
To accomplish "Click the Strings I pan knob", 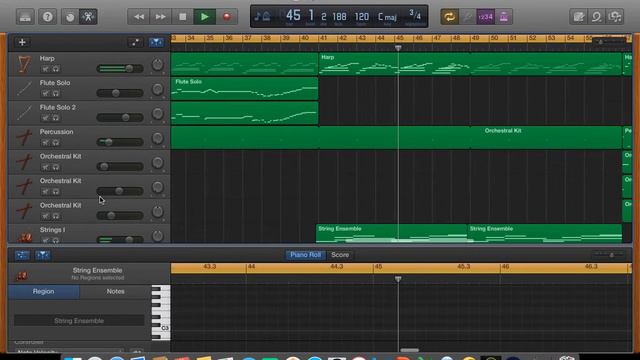I will click(157, 236).
